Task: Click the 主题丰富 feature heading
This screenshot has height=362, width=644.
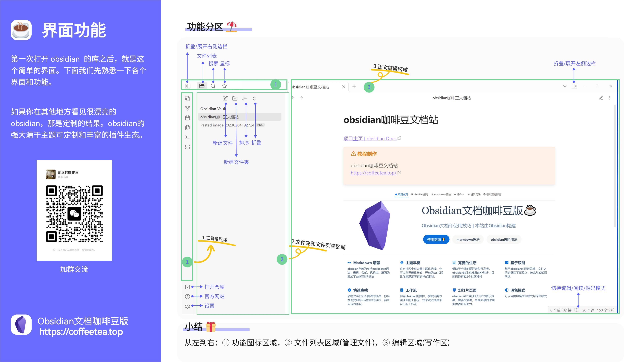Action: pos(413,263)
